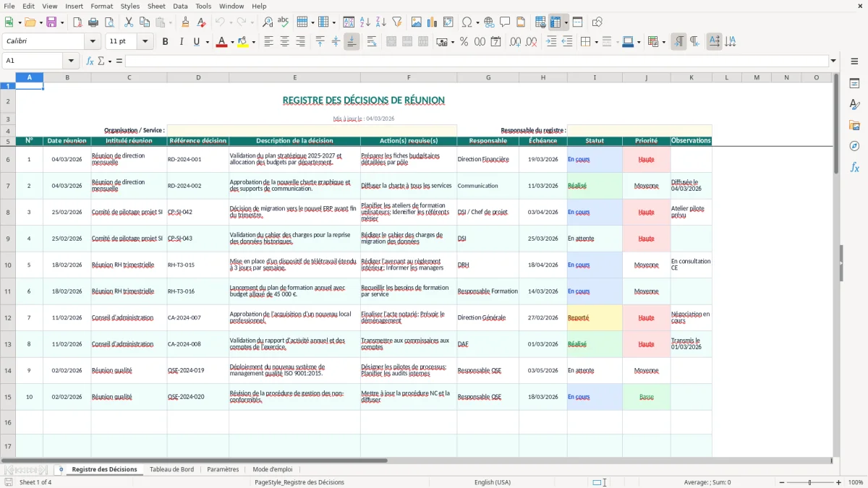Click Insert Hyperlink globe icon
Screen dimensions: 868x488
pyautogui.click(x=489, y=22)
